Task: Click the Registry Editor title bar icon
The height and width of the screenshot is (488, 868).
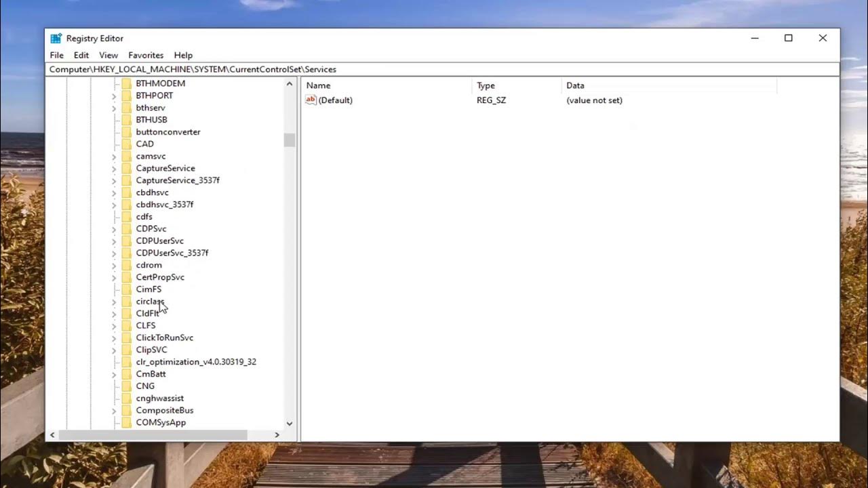Action: [56, 39]
